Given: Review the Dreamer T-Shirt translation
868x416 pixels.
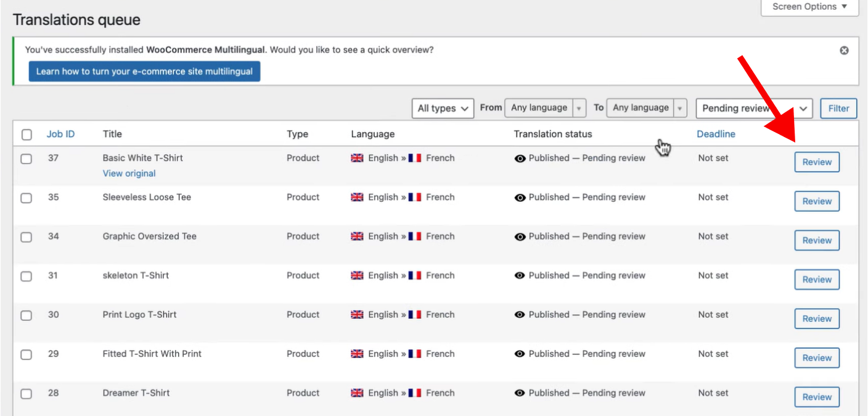Looking at the screenshot, I should click(x=817, y=397).
